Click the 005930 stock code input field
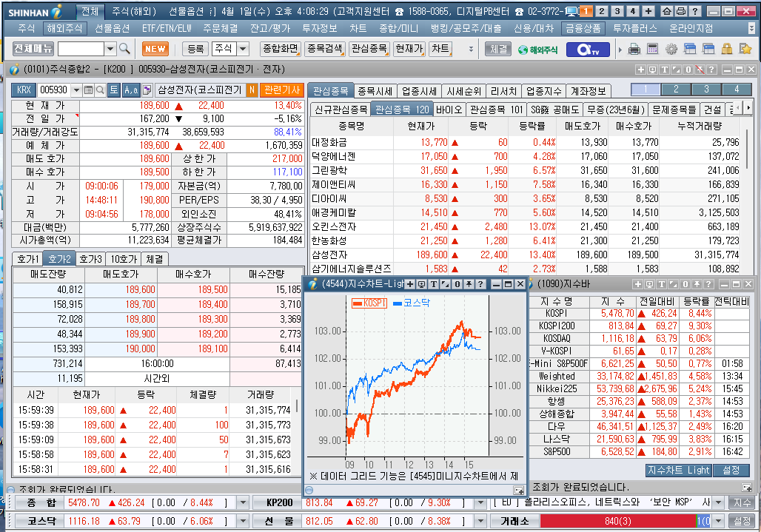This screenshot has height=532, width=761. point(54,90)
